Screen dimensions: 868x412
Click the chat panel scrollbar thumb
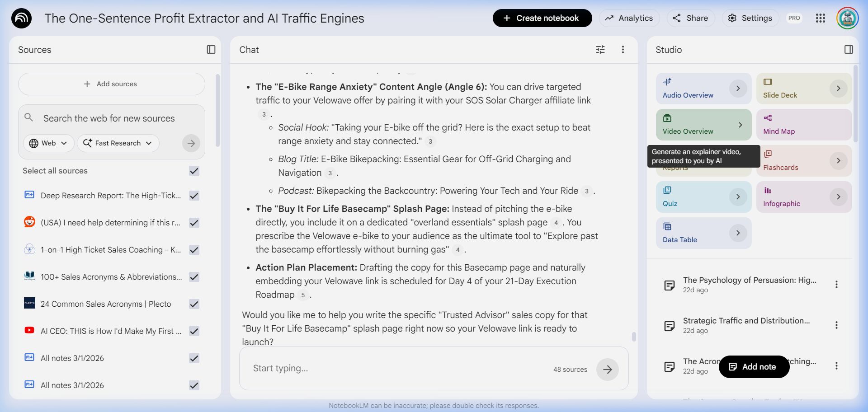(x=634, y=337)
